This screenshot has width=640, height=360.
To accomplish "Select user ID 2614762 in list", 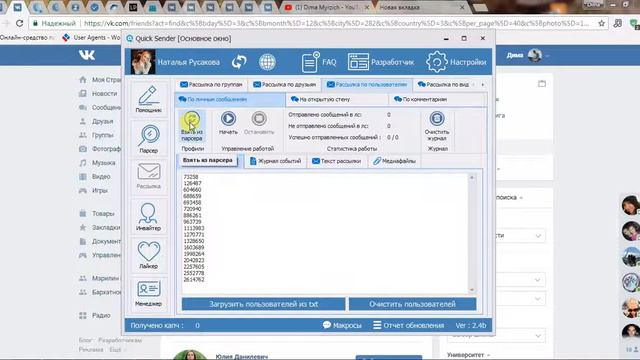I will click(x=194, y=280).
